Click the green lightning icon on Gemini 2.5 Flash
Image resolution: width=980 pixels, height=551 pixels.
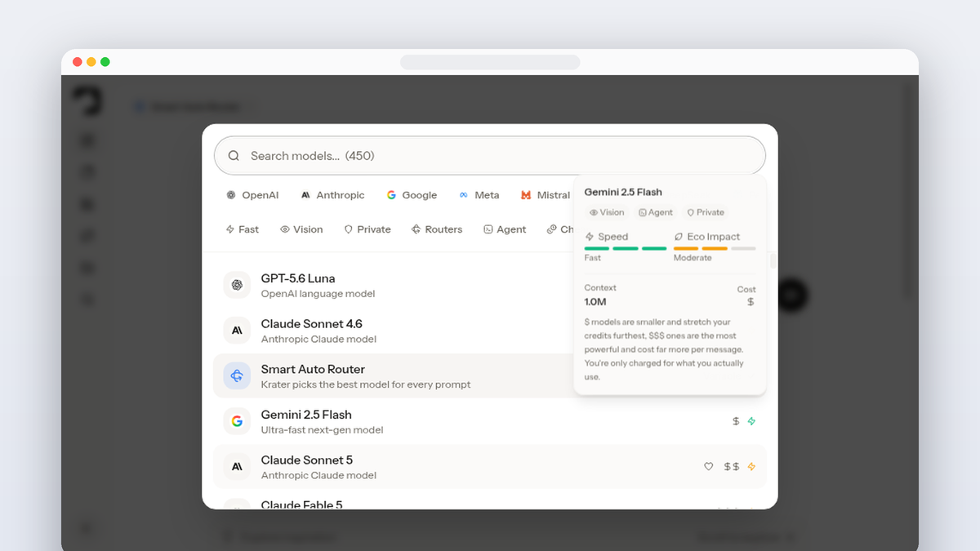[752, 421]
